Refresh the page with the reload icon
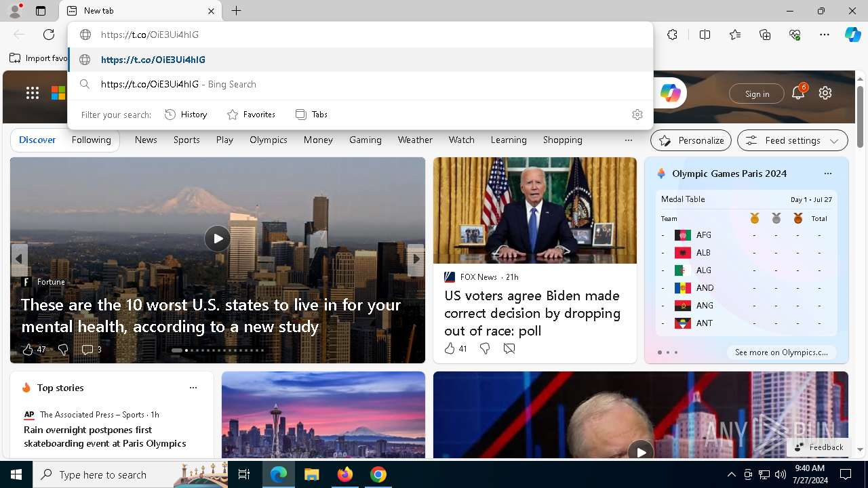 pyautogui.click(x=49, y=35)
